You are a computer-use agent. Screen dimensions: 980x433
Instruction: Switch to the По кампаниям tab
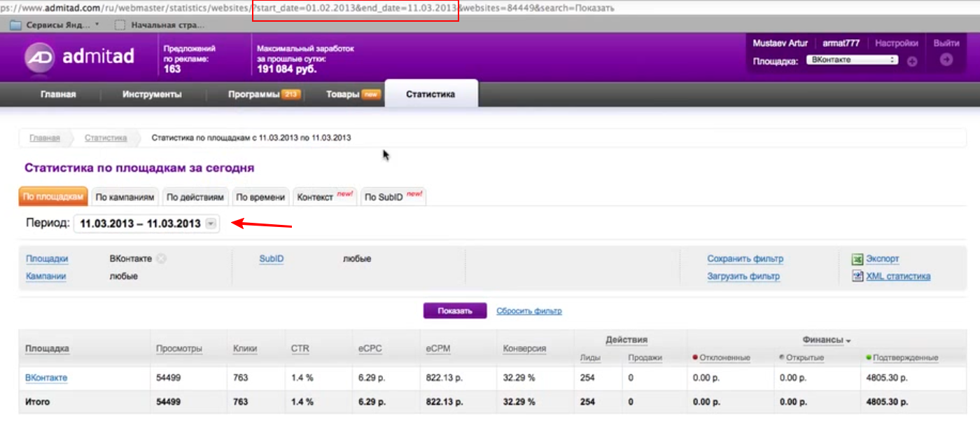coord(125,198)
